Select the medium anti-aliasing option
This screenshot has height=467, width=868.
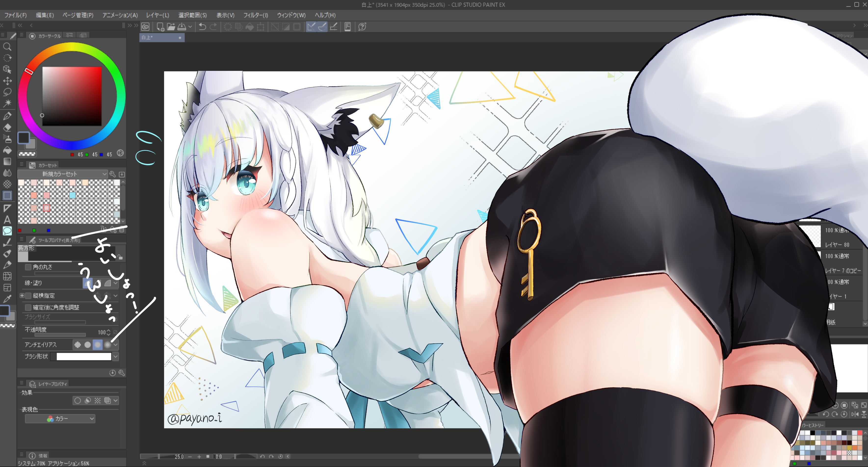click(98, 344)
